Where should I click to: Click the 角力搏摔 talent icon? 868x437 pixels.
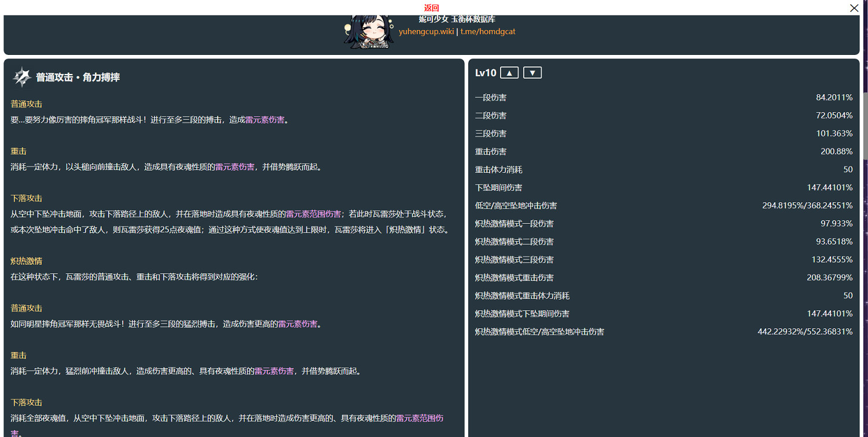(21, 76)
